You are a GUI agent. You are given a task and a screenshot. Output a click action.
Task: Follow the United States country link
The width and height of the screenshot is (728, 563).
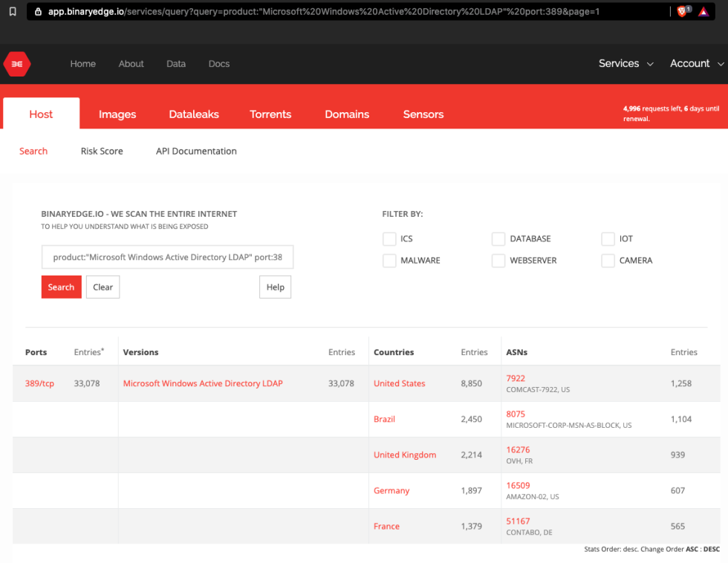(399, 383)
